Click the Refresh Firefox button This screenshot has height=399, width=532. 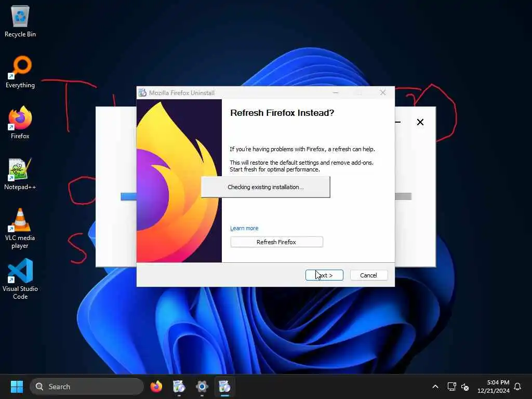[276, 242]
